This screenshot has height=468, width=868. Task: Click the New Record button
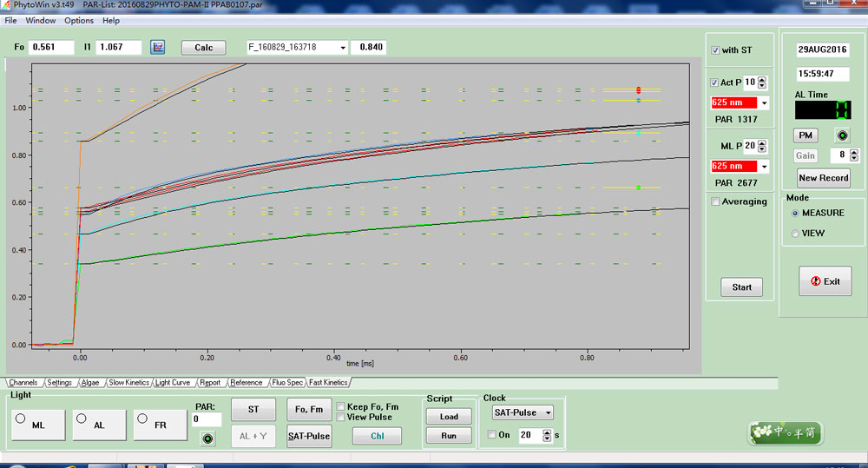tap(823, 177)
